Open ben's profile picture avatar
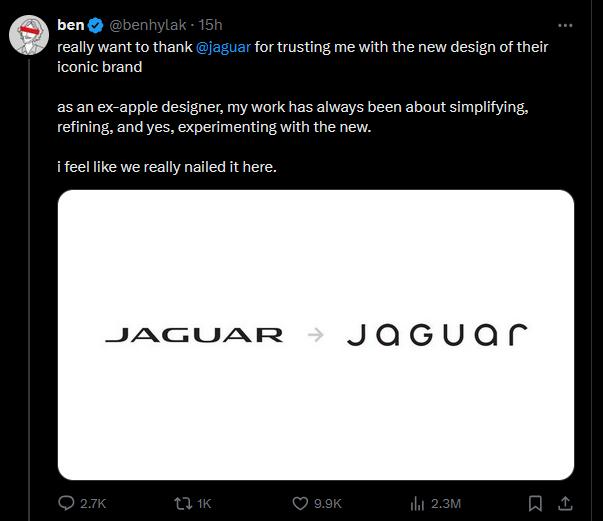 pyautogui.click(x=29, y=35)
